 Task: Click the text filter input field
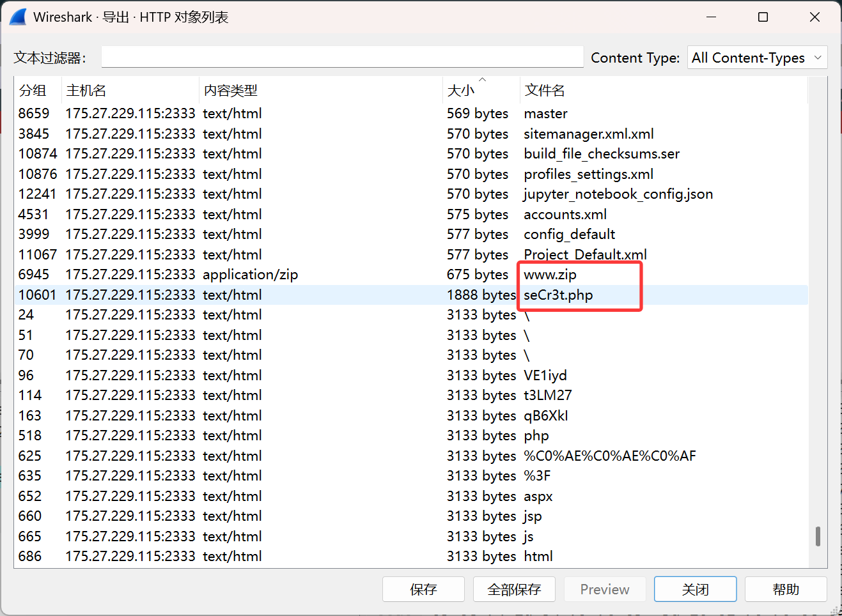point(342,57)
